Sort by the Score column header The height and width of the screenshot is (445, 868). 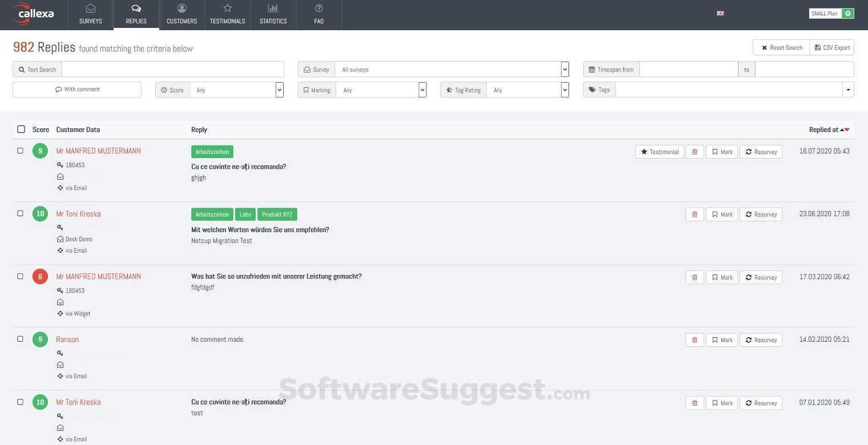pyautogui.click(x=41, y=130)
